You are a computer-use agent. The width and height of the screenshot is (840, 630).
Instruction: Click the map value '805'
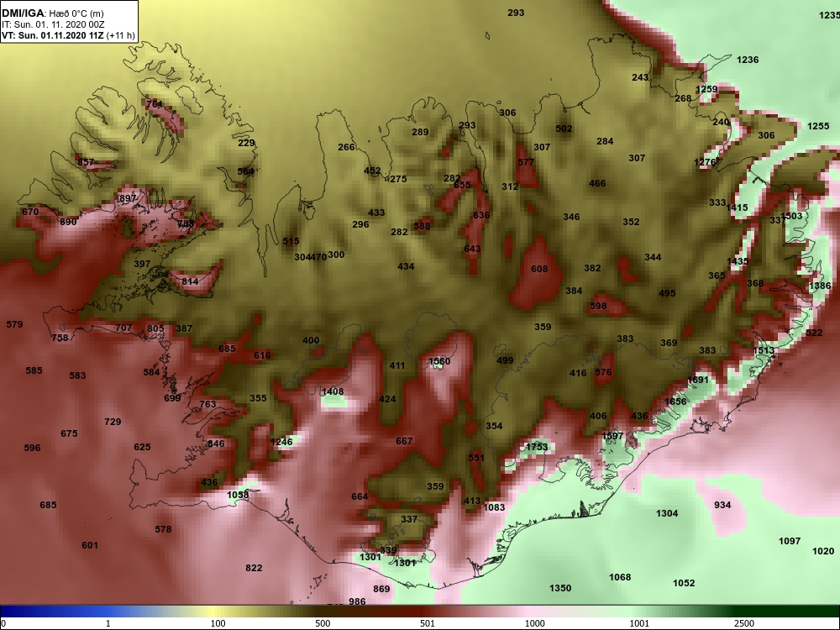[x=156, y=328]
